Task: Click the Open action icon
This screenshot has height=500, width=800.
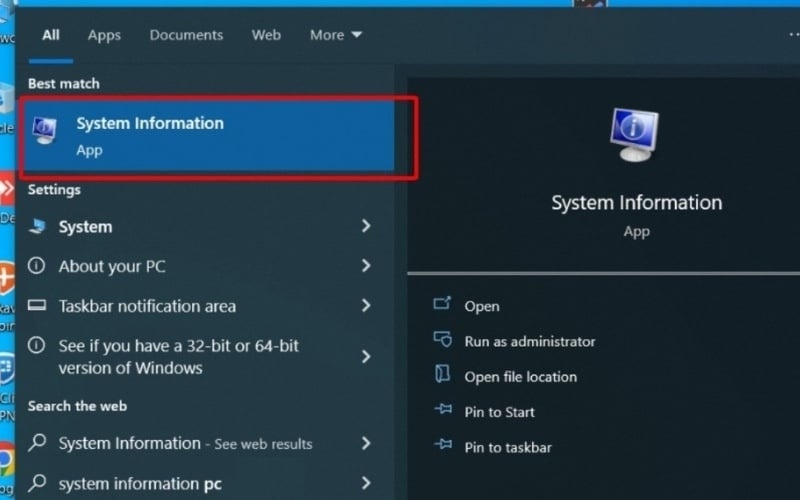Action: point(442,304)
